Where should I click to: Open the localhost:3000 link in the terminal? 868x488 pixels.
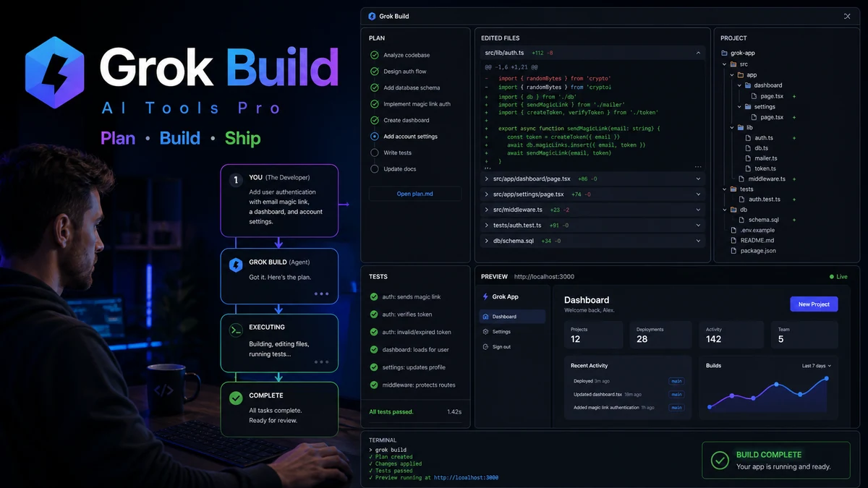(x=466, y=478)
